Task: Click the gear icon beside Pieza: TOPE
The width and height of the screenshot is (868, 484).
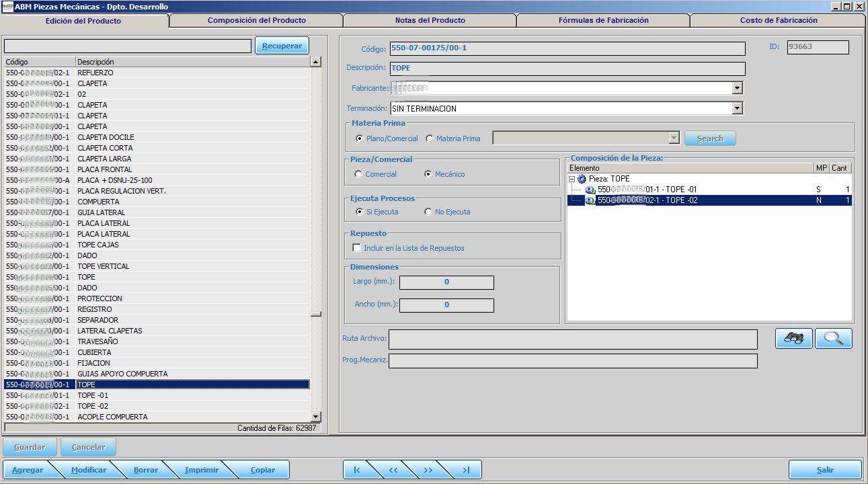Action: click(582, 179)
